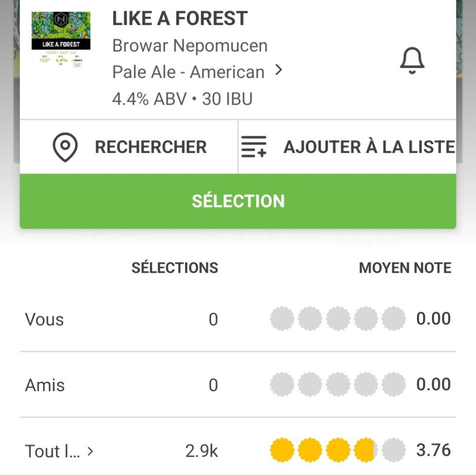
Task: Tap the notification bell icon
Action: [412, 62]
